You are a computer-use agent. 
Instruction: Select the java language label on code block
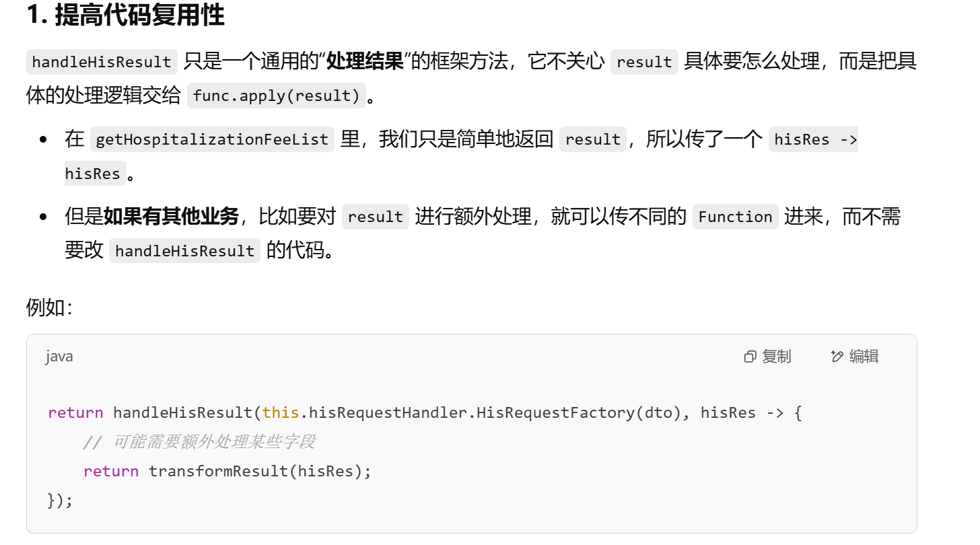pos(59,356)
